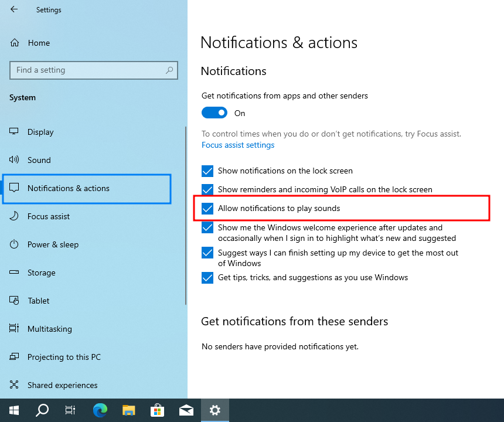504x422 pixels.
Task: Click the Home label in Settings
Action: pyautogui.click(x=39, y=43)
